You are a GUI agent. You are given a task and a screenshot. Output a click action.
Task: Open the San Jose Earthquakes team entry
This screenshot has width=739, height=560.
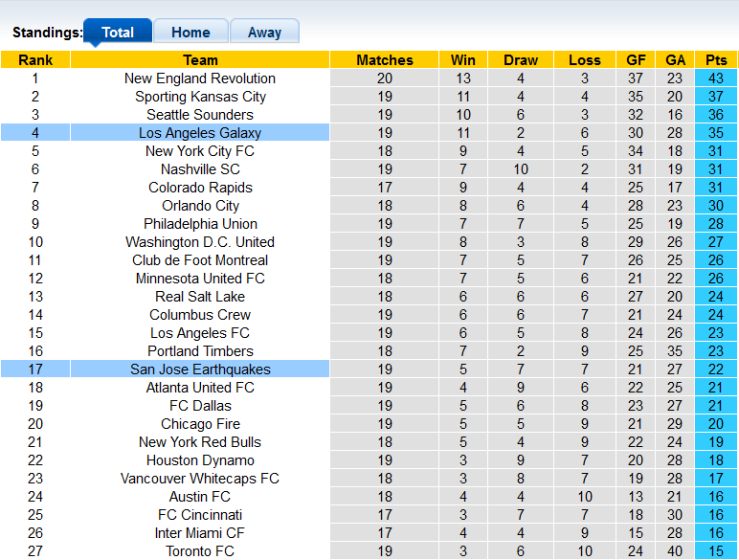tap(200, 370)
